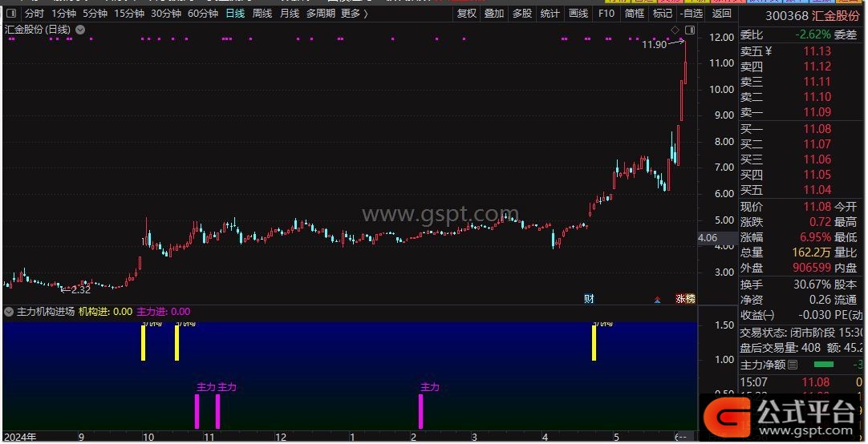Switch to the 分时 chart tab

pos(34,14)
